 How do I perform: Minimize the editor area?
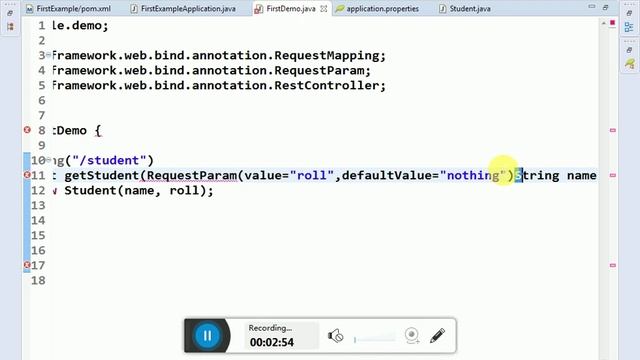pos(591,7)
